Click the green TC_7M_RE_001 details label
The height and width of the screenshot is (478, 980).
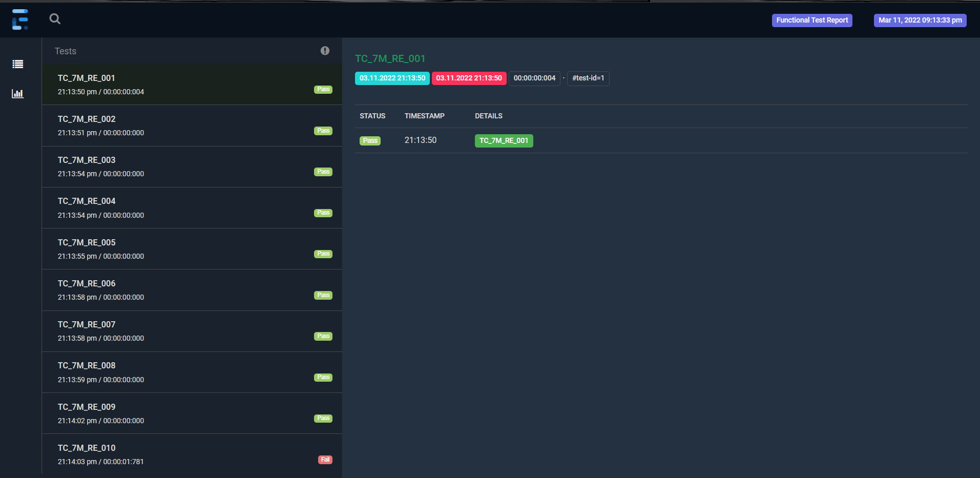click(x=504, y=140)
